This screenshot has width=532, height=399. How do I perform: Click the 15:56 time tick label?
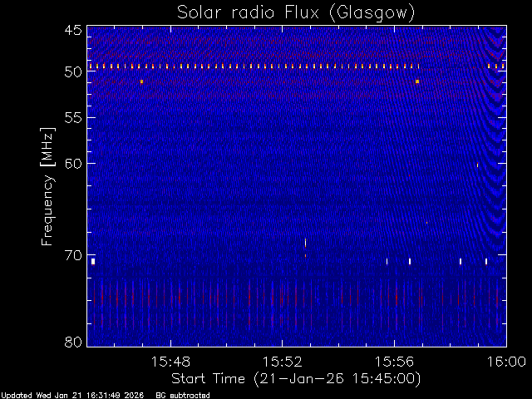pos(394,362)
